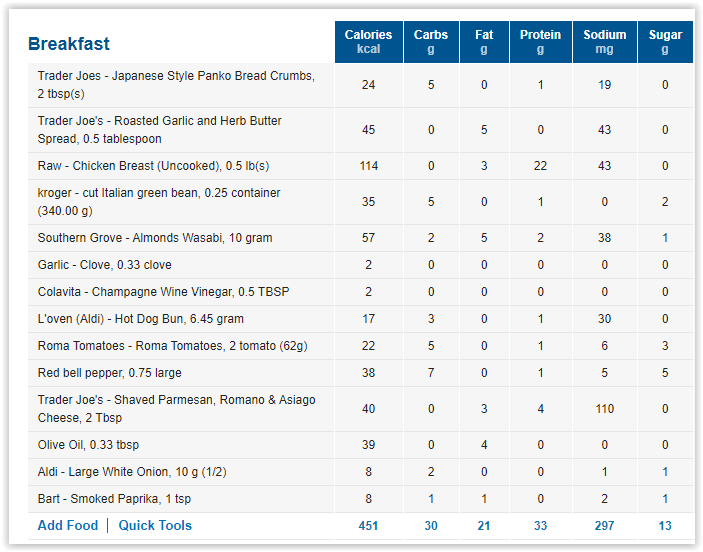This screenshot has width=703, height=552.
Task: Open kroger cut Italian green bean entry
Action: (159, 202)
